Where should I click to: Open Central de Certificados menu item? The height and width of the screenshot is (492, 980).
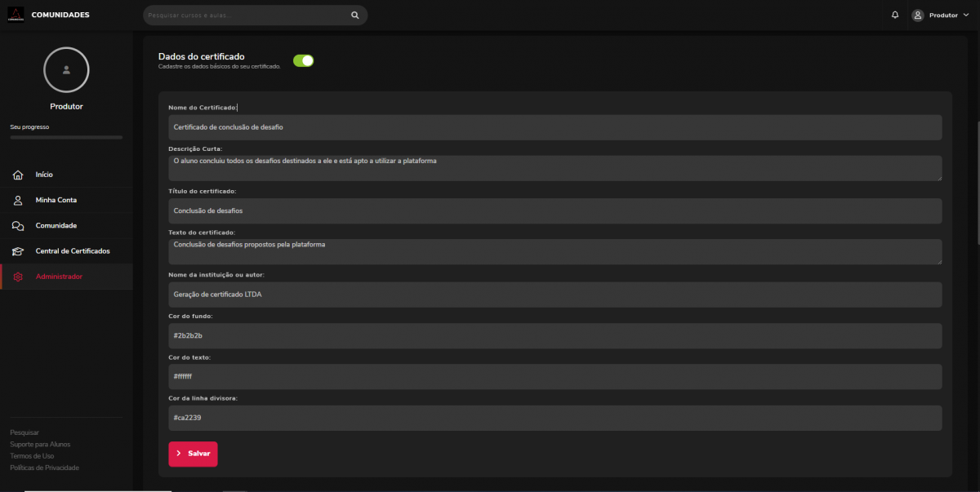coord(72,251)
